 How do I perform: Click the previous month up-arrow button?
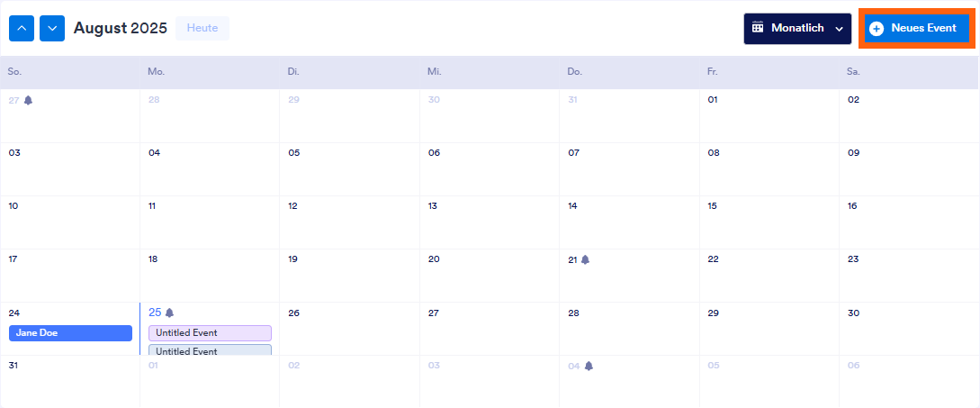pos(22,28)
